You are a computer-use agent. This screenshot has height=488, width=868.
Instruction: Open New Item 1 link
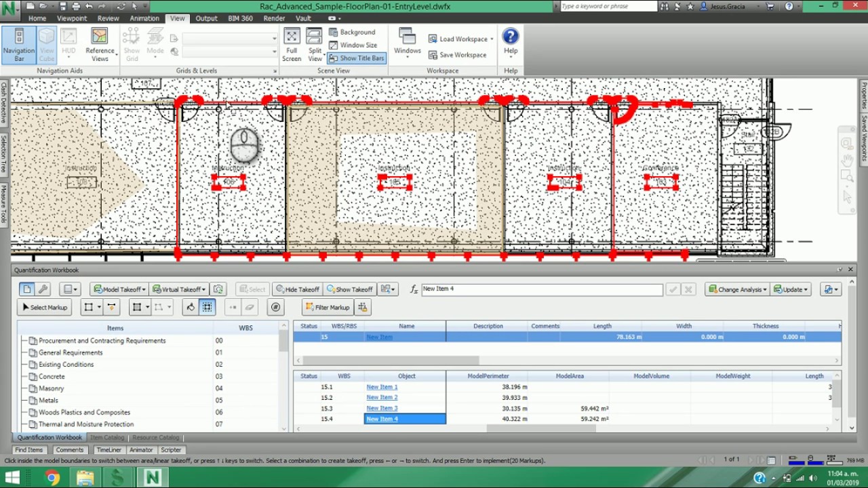382,387
